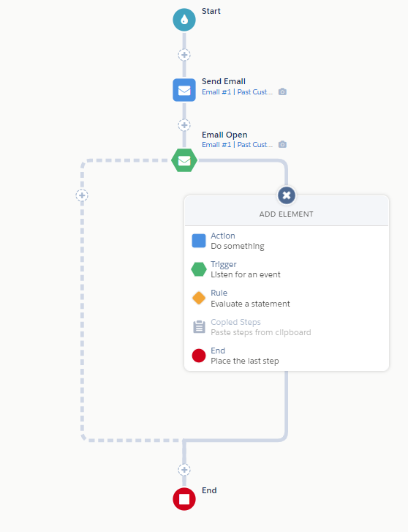Add a step between Start and Send Email
Screen dimensions: 408x532
tap(184, 55)
